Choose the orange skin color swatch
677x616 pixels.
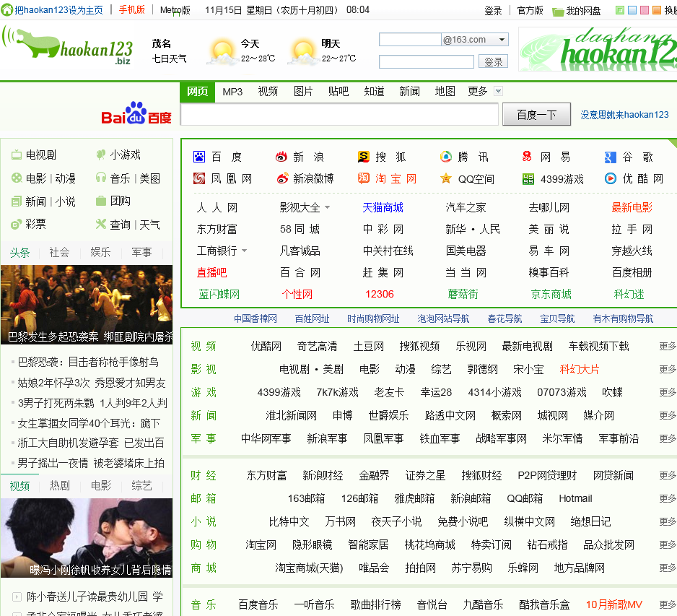657,10
